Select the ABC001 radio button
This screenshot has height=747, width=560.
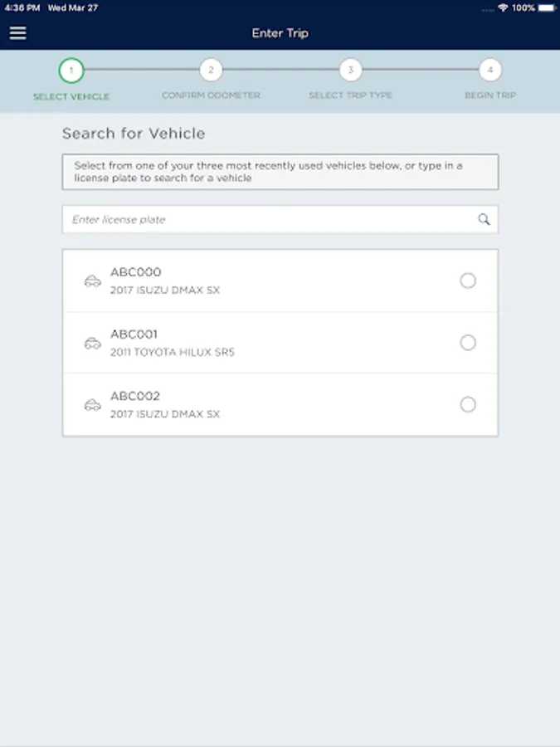(468, 343)
